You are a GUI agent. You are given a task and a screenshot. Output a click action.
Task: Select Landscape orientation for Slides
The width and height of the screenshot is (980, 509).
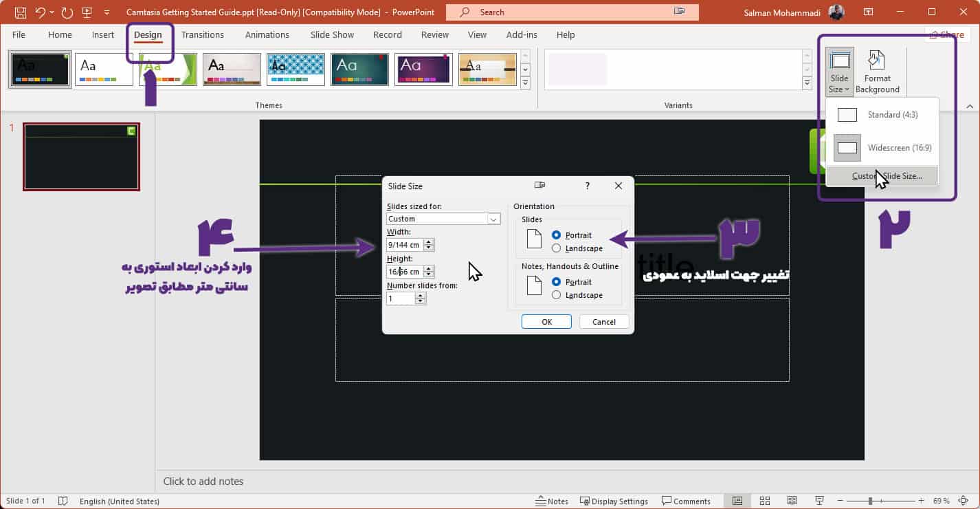[557, 248]
